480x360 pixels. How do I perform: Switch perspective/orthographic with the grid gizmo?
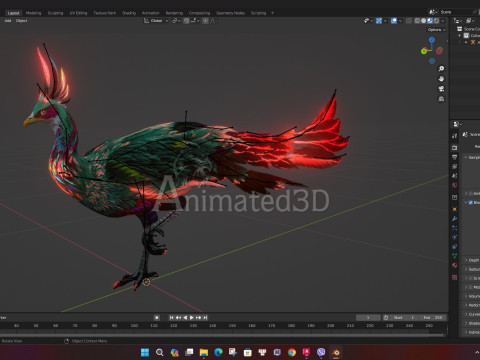click(x=441, y=99)
